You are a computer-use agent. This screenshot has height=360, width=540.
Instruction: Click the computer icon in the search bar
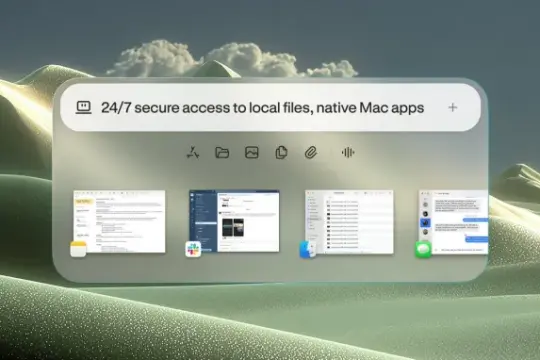click(83, 107)
